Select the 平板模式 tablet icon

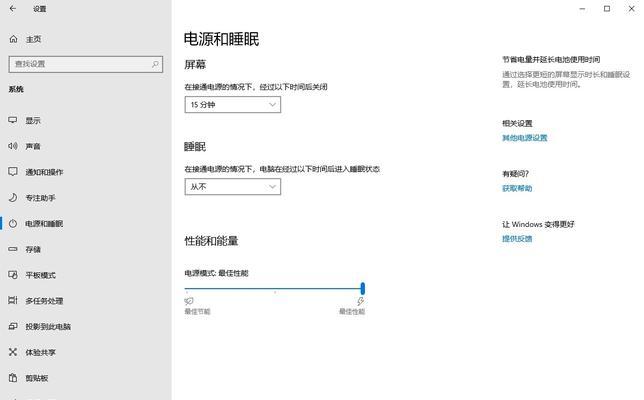coord(13,275)
